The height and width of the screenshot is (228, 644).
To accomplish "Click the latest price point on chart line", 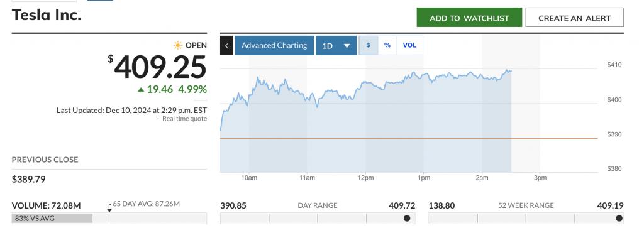I will pos(511,71).
